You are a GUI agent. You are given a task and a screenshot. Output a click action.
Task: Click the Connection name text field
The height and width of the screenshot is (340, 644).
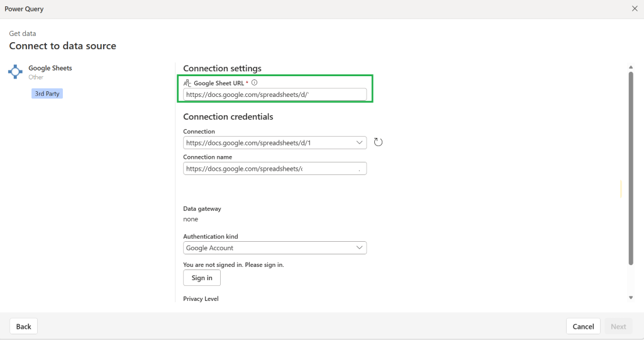[x=275, y=169]
